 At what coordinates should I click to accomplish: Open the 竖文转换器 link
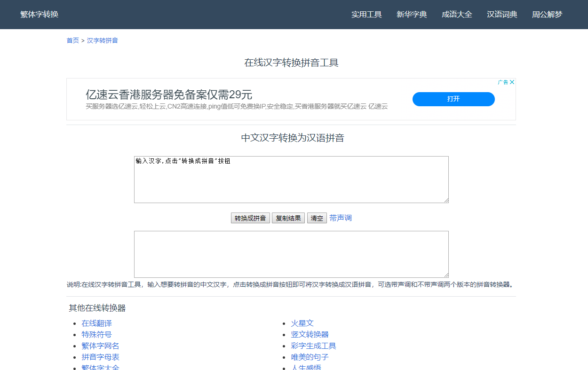tap(310, 334)
